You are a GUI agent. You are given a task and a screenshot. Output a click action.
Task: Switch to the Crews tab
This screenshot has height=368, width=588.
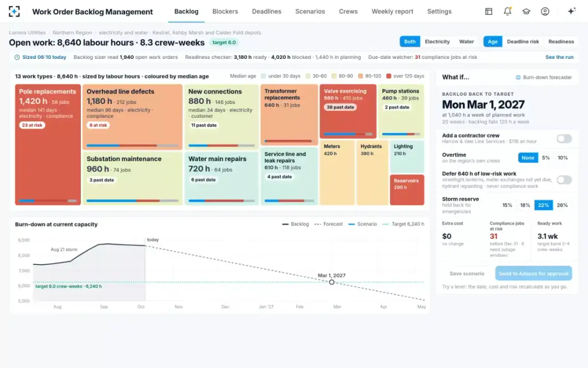tap(348, 11)
